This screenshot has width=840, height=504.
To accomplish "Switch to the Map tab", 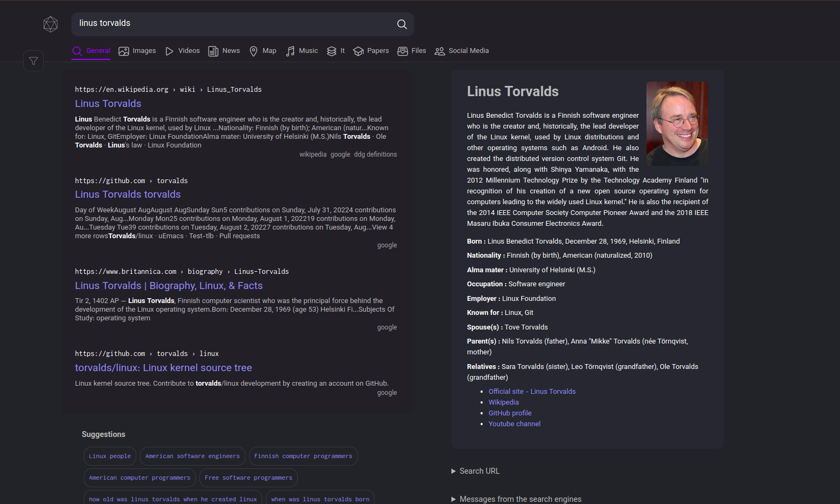I will point(263,51).
